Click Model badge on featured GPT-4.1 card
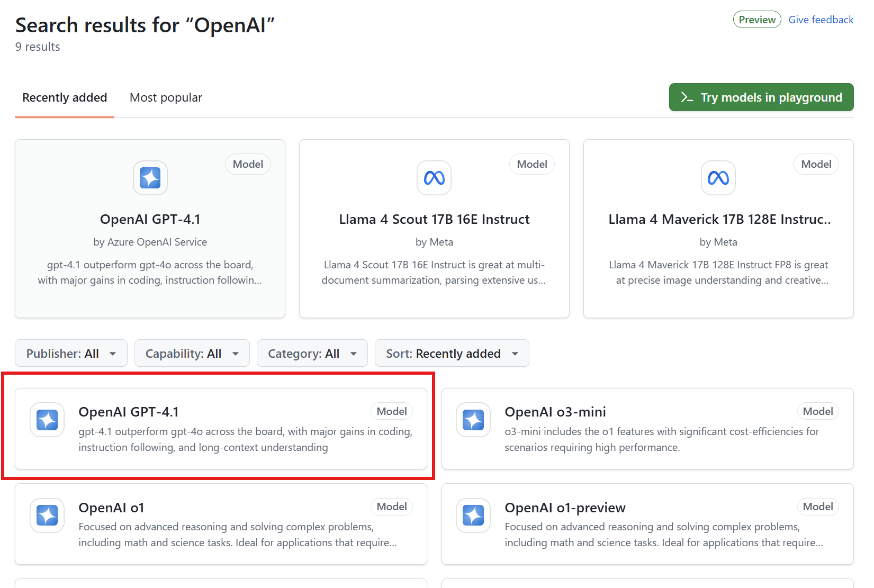Image resolution: width=874 pixels, height=588 pixels. (248, 164)
